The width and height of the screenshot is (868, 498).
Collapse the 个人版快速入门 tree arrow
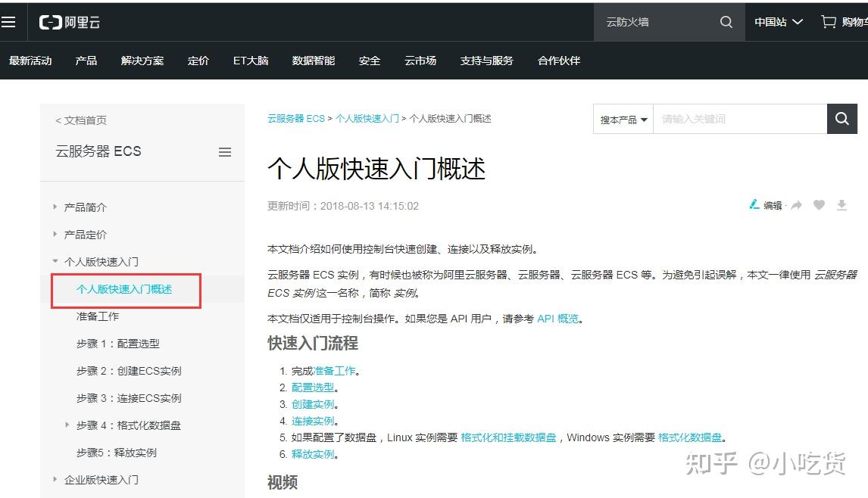pos(55,261)
